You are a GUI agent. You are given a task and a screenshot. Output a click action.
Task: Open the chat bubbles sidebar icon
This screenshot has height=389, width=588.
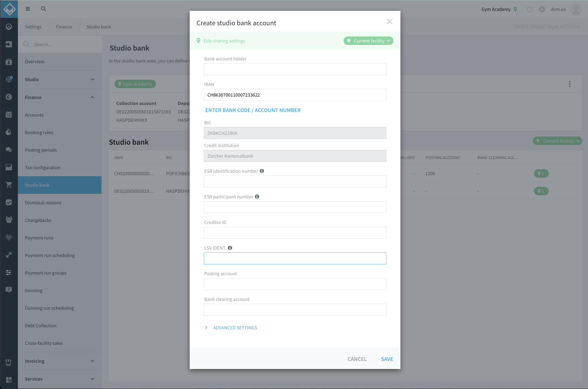tap(9, 150)
